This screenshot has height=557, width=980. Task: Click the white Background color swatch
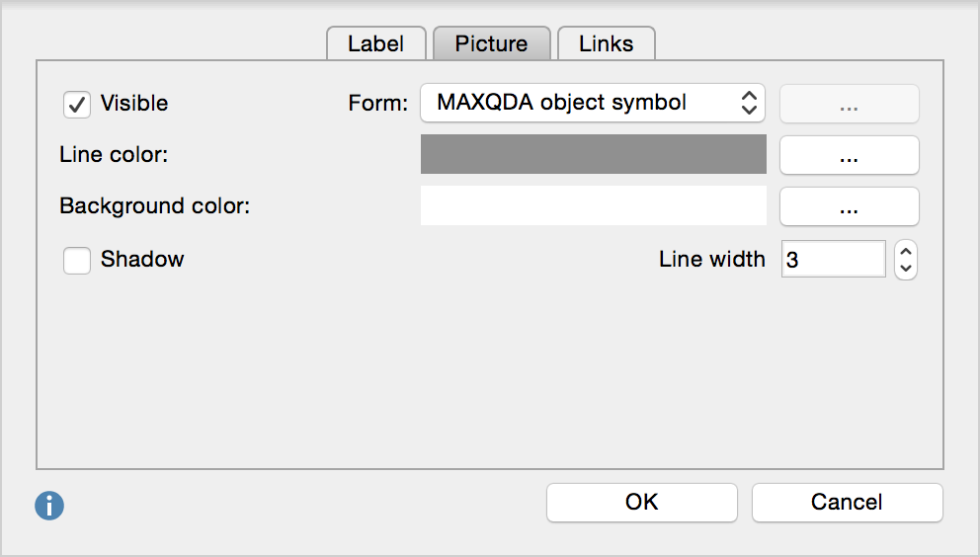(x=593, y=206)
